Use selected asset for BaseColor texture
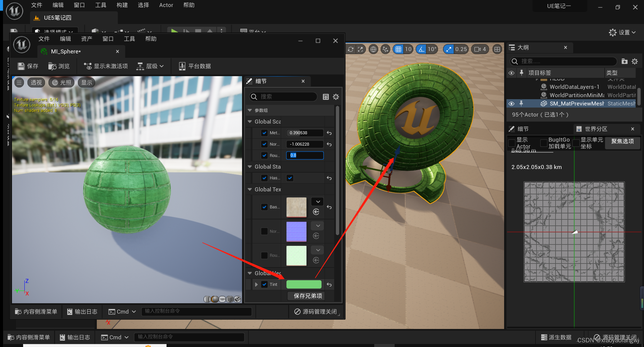 [x=316, y=212]
